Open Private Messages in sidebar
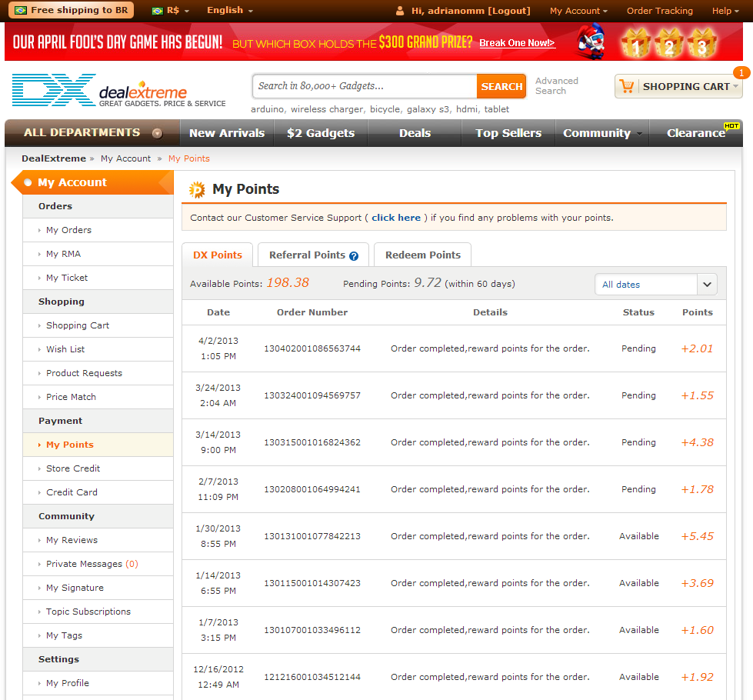This screenshot has height=700, width=753. click(x=98, y=564)
